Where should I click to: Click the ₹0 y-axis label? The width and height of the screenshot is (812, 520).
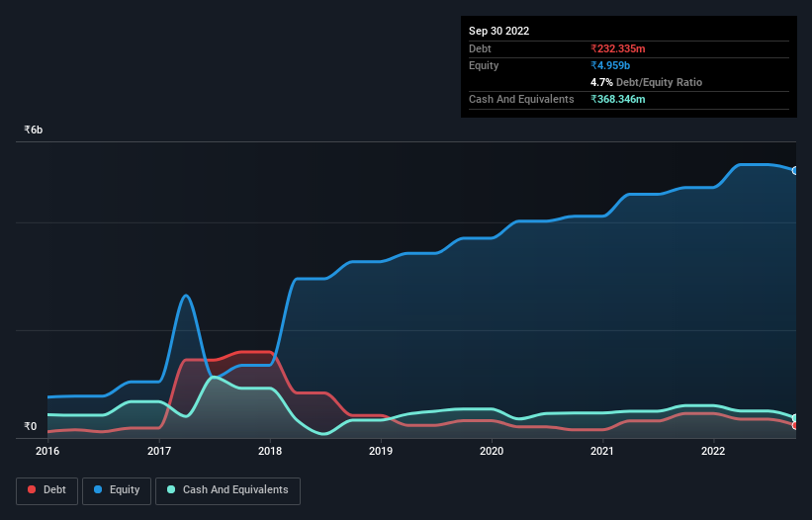point(31,426)
